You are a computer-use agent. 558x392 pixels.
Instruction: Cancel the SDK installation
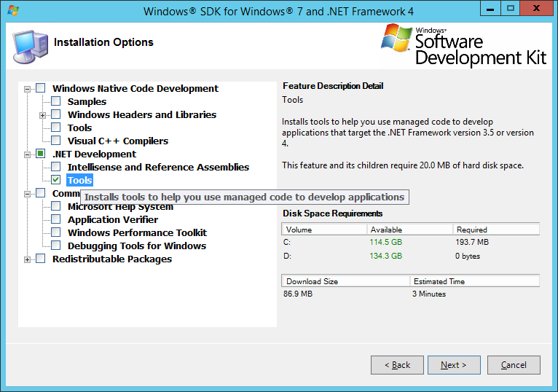514,365
